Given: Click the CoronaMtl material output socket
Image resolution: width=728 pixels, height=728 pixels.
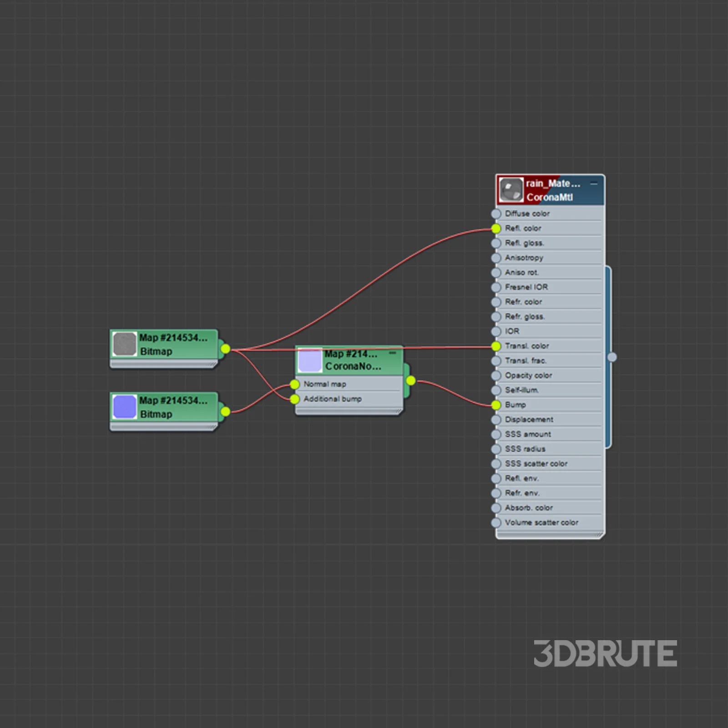Looking at the screenshot, I should (612, 357).
